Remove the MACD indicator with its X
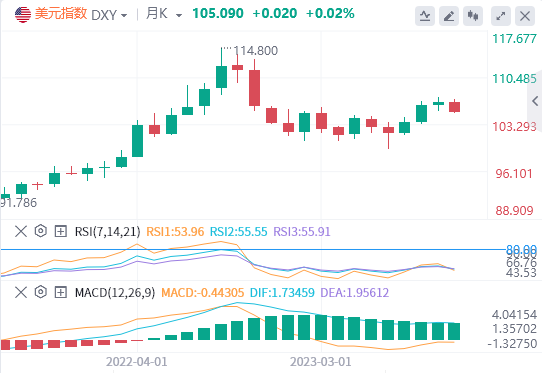This screenshot has height=373, width=542. pyautogui.click(x=21, y=292)
